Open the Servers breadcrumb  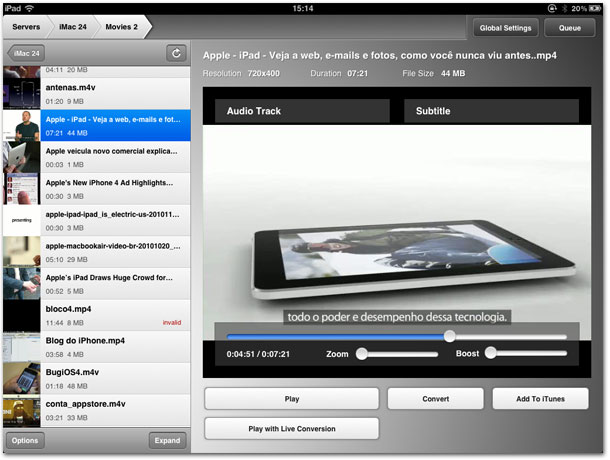(x=26, y=27)
